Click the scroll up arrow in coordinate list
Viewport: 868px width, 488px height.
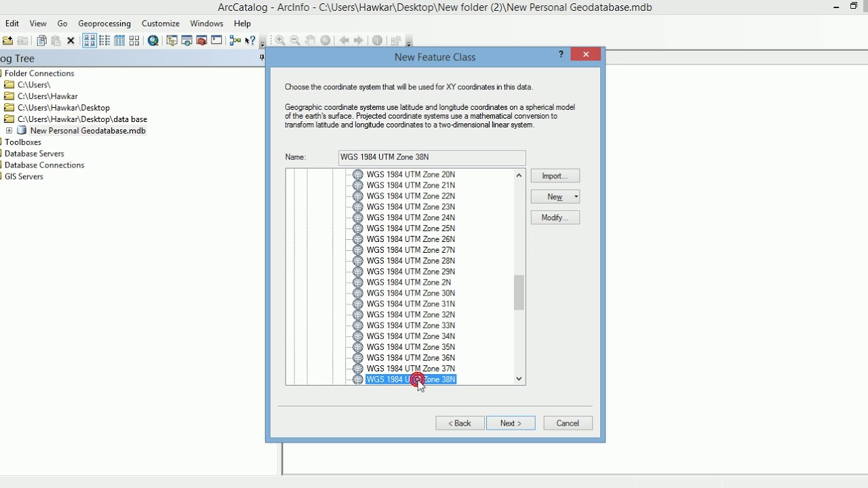pos(519,175)
